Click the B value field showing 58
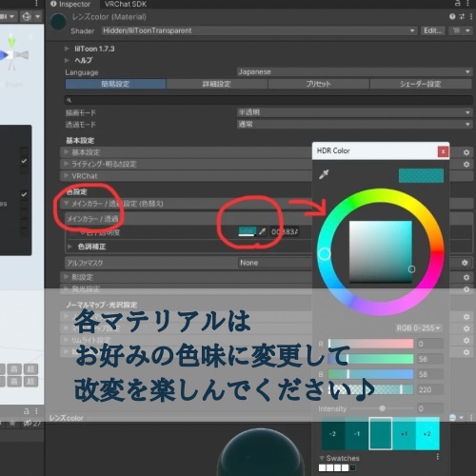 429,374
